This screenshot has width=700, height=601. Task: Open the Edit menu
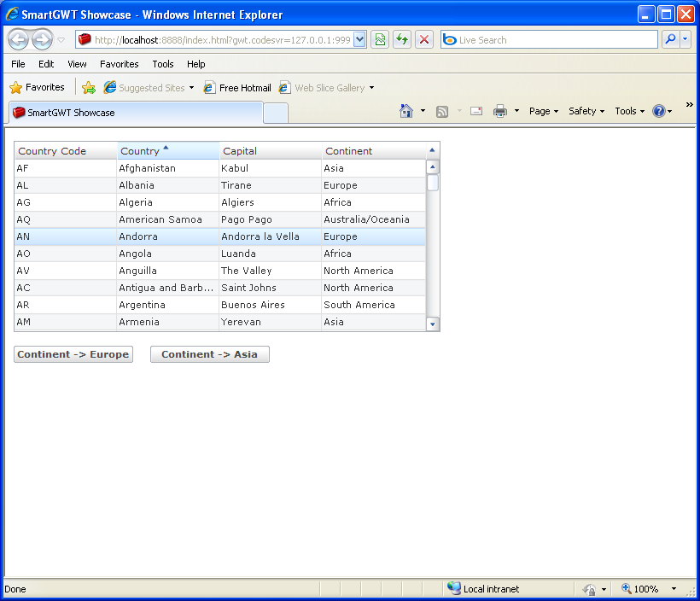click(x=46, y=64)
